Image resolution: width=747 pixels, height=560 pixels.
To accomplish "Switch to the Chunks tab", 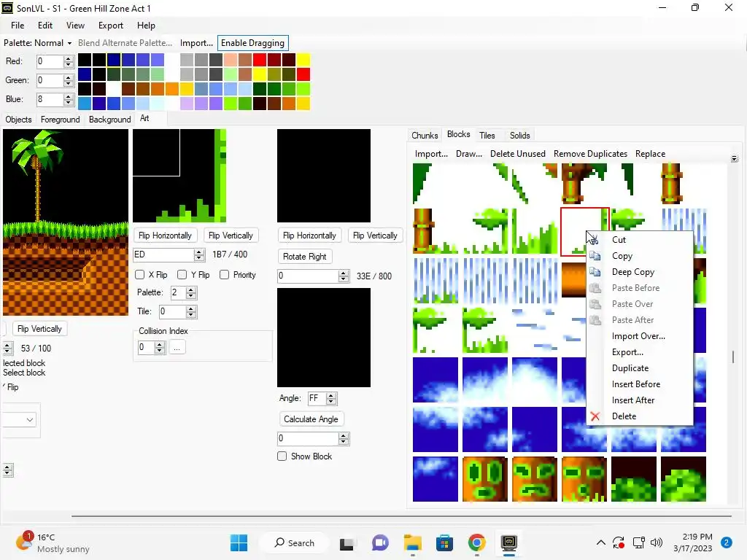I will click(x=425, y=135).
